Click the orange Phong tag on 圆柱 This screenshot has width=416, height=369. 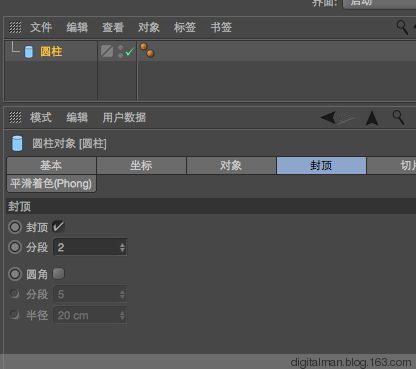[x=147, y=50]
